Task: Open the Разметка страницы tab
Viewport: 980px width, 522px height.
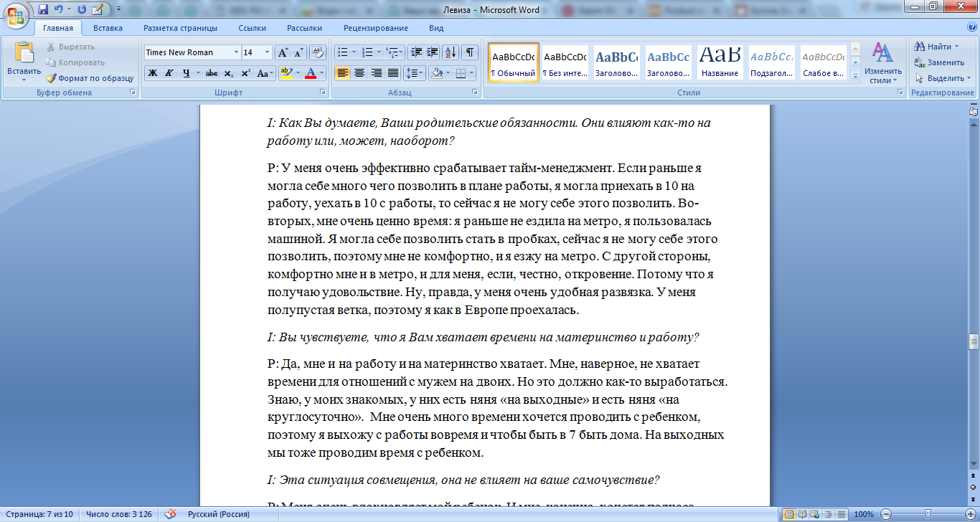Action: click(x=180, y=28)
